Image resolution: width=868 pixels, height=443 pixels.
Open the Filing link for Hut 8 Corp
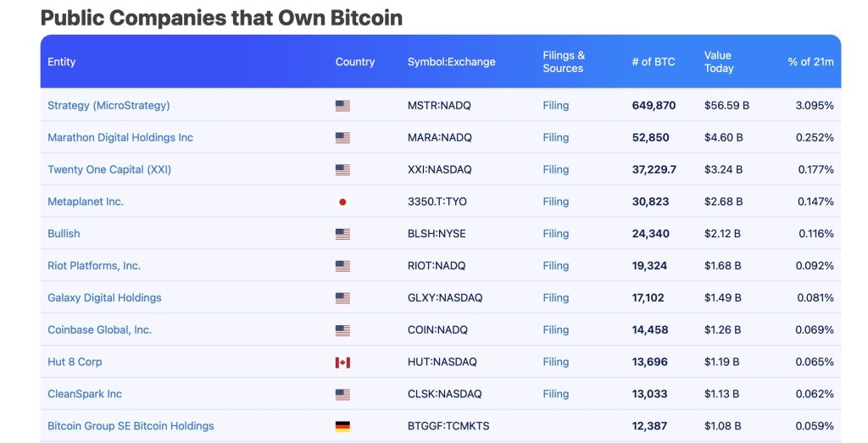pos(556,363)
